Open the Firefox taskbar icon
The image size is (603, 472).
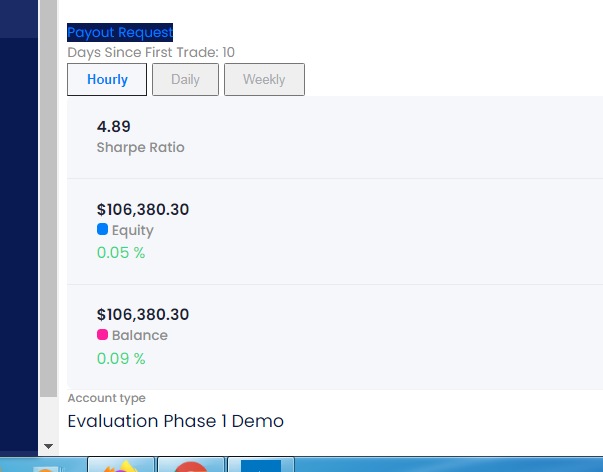pyautogui.click(x=121, y=465)
